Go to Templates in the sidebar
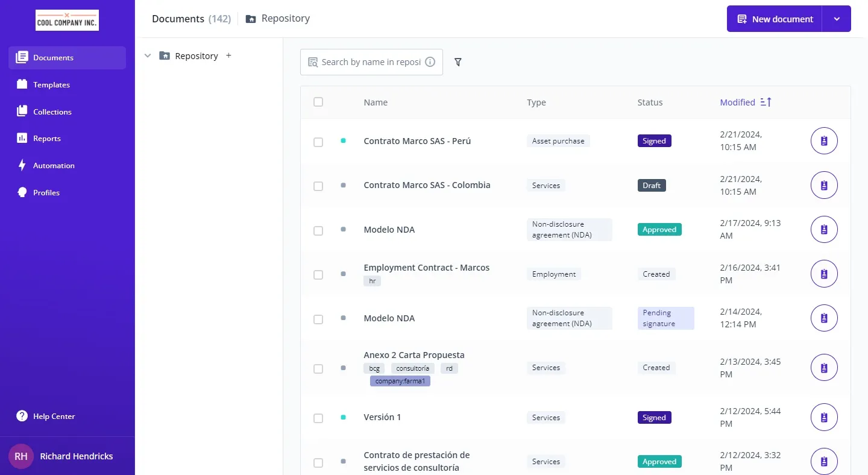Image resolution: width=868 pixels, height=475 pixels. 51,85
